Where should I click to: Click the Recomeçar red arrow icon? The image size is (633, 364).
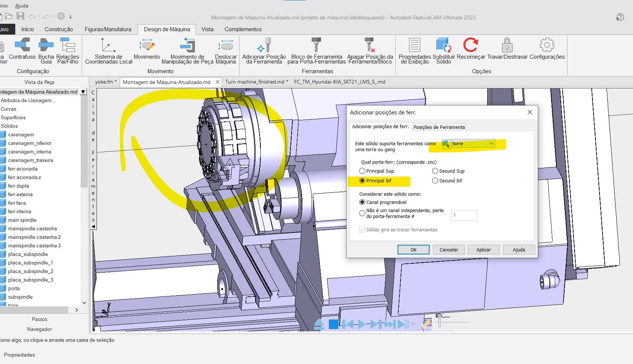click(x=470, y=46)
